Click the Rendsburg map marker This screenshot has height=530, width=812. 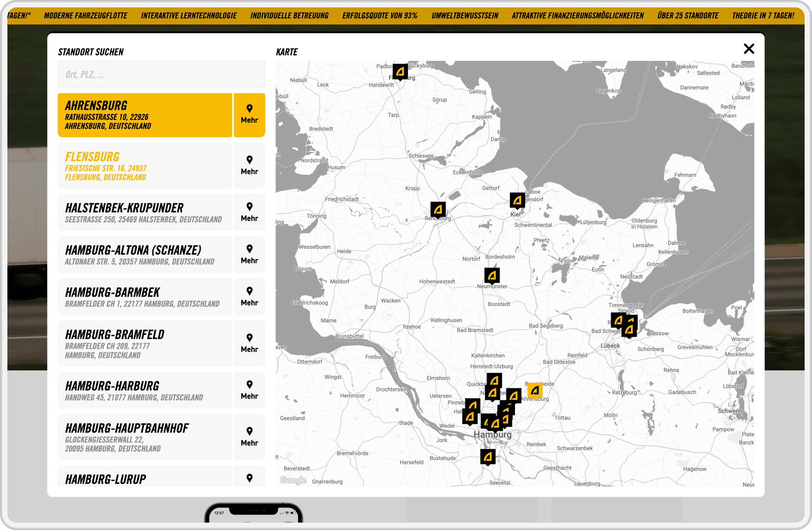[438, 210]
